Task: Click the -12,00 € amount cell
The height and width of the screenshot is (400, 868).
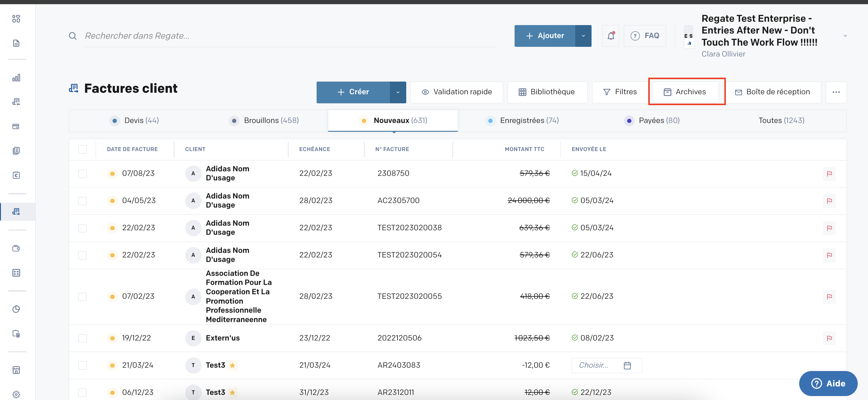Action: tap(535, 365)
